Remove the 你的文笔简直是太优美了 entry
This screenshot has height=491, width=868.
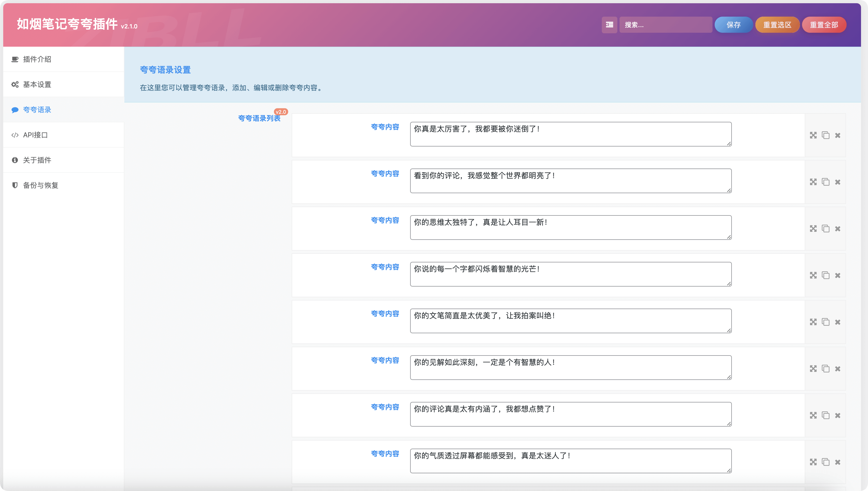tap(838, 322)
